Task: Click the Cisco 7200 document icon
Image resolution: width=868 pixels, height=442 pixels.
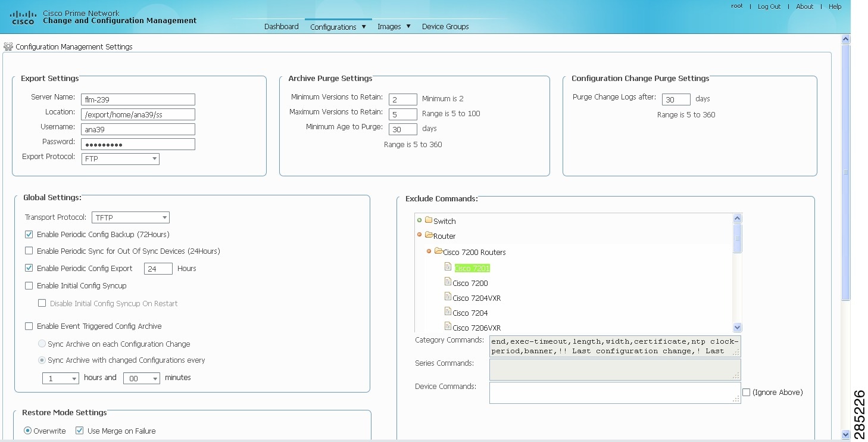Action: [448, 282]
